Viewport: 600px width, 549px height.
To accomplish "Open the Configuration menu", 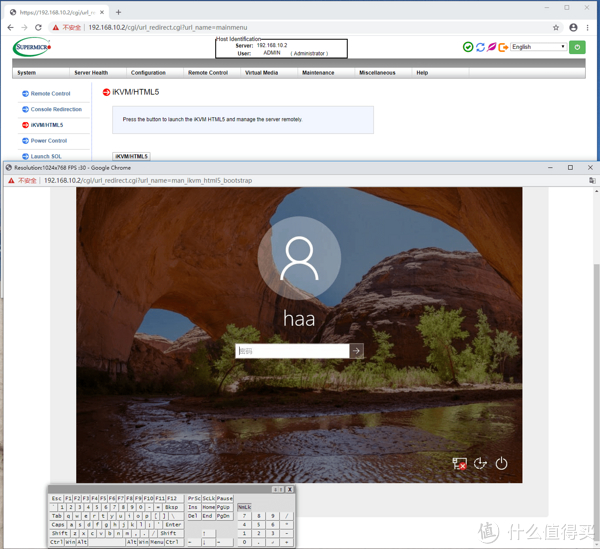I will [148, 73].
